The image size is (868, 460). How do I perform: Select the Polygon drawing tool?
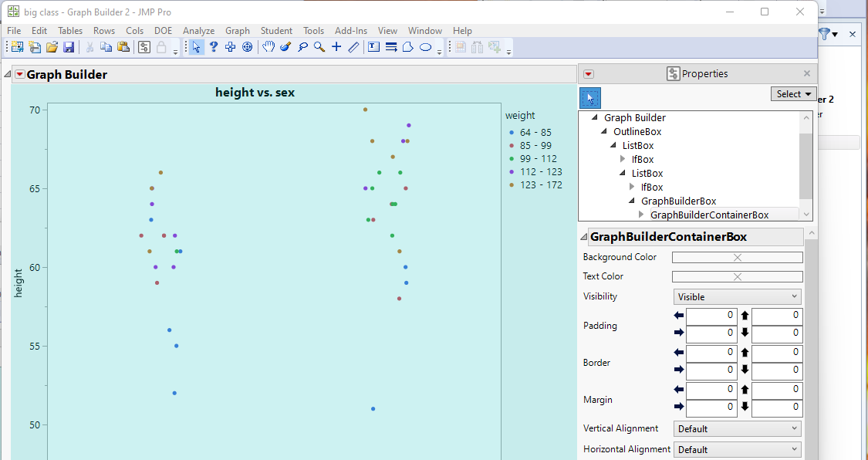point(407,47)
